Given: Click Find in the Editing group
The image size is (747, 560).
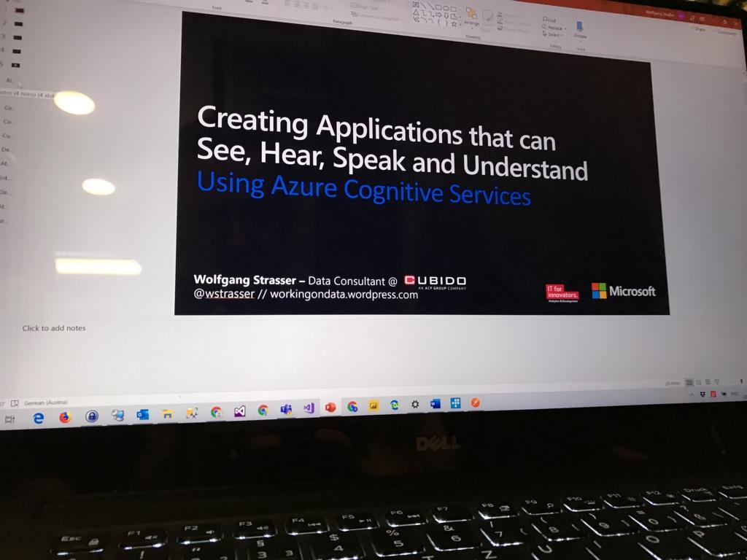Looking at the screenshot, I should pos(549,20).
